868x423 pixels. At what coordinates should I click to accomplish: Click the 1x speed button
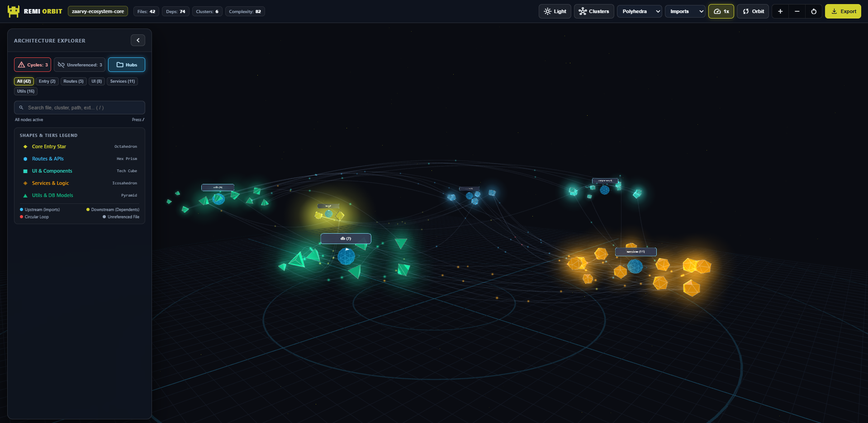[721, 11]
